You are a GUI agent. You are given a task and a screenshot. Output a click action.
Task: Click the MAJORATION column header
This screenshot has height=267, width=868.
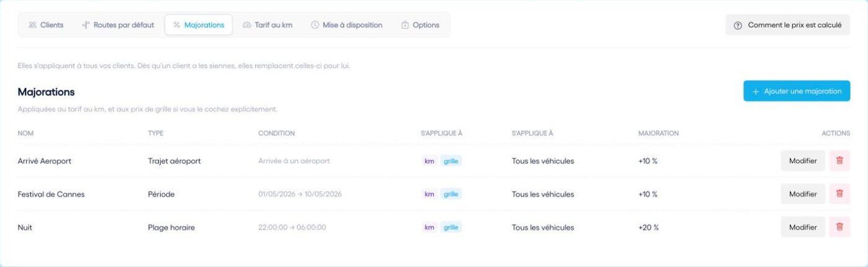658,133
